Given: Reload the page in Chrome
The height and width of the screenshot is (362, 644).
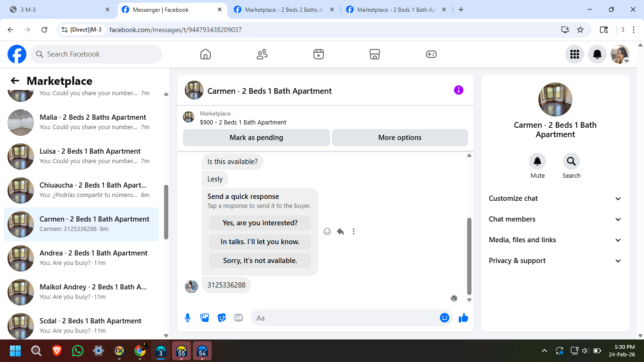Looking at the screenshot, I should 44,30.
